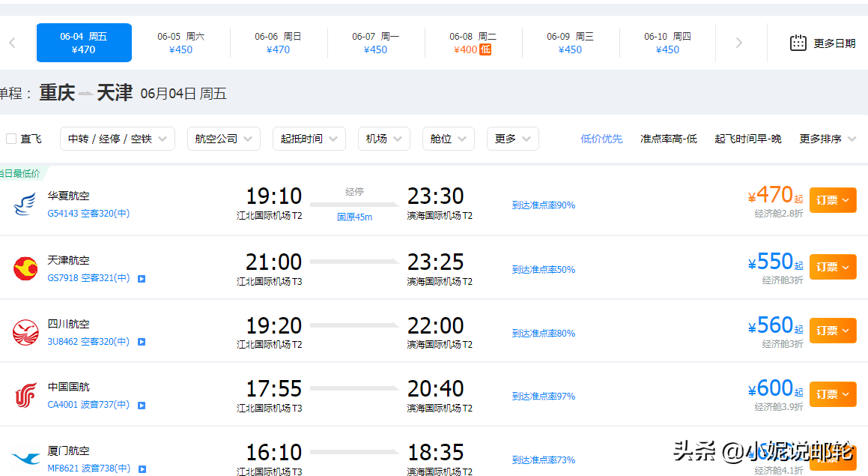
Task: Click the Tianjin Airlines logo
Action: (25, 268)
